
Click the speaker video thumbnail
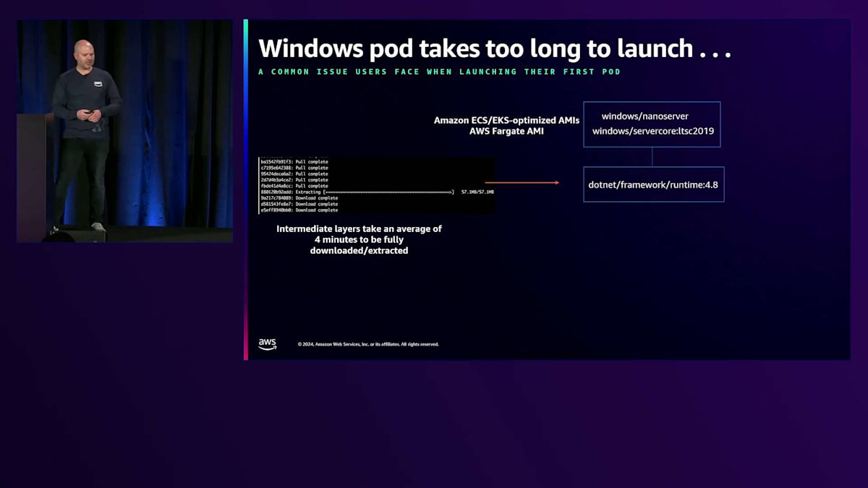pyautogui.click(x=125, y=131)
